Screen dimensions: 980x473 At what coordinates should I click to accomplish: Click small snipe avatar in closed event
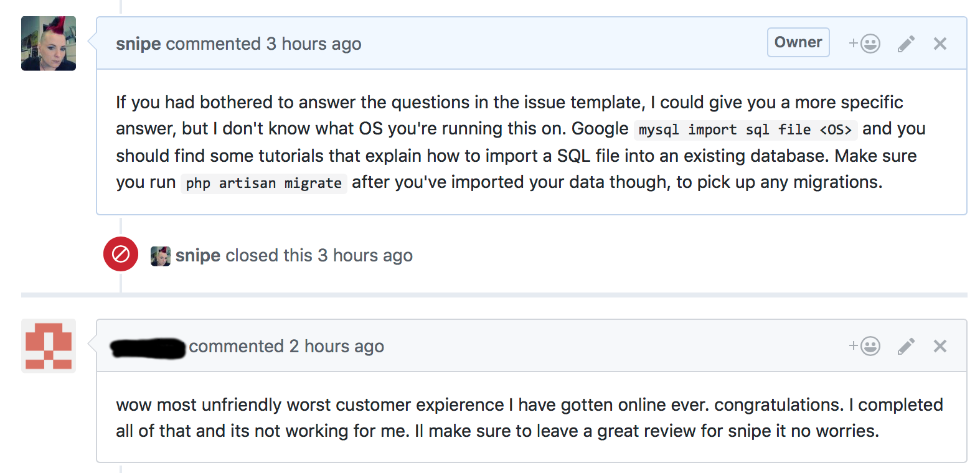point(161,256)
